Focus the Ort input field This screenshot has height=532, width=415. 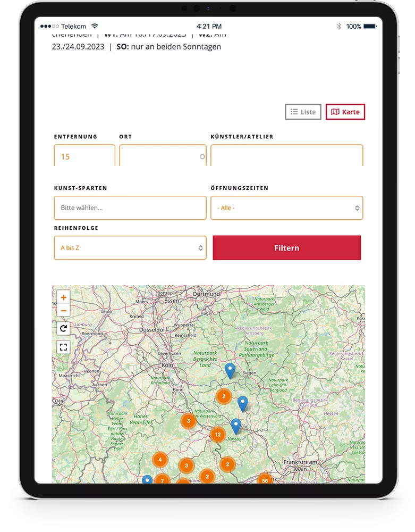click(x=159, y=156)
